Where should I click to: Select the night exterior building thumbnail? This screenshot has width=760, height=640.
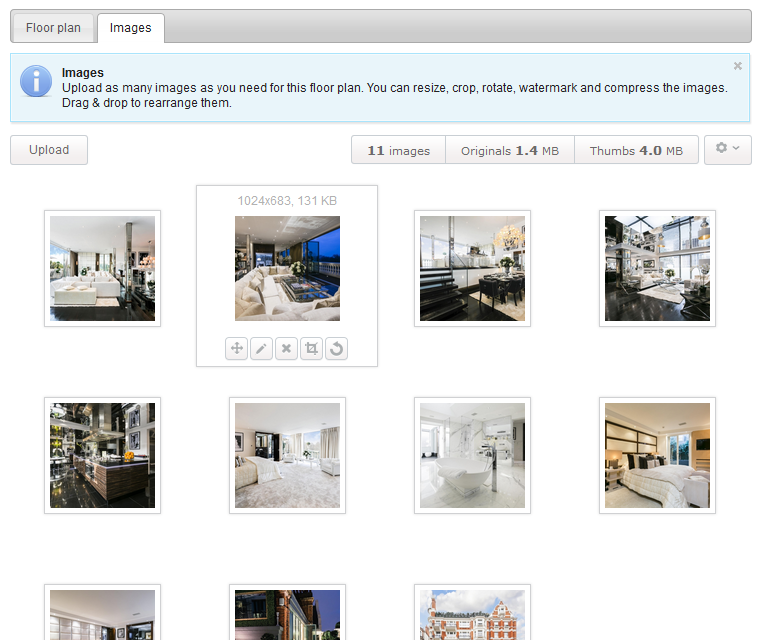click(x=287, y=613)
